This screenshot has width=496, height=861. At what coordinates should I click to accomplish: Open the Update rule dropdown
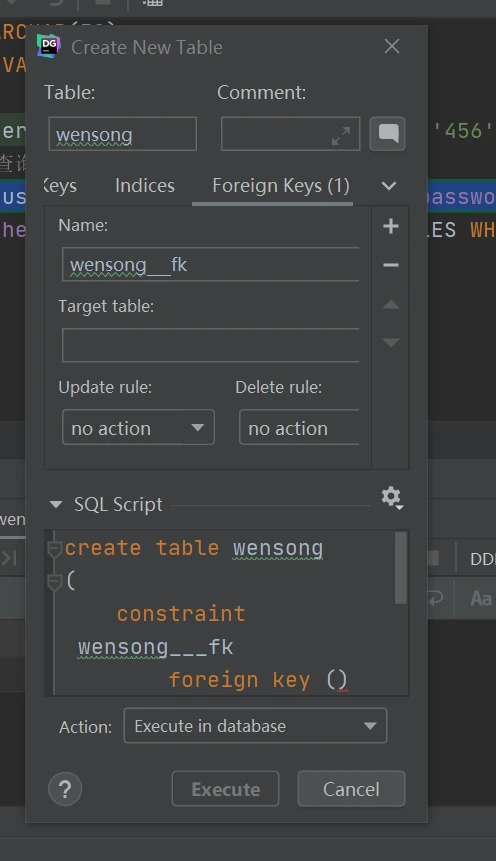point(138,427)
